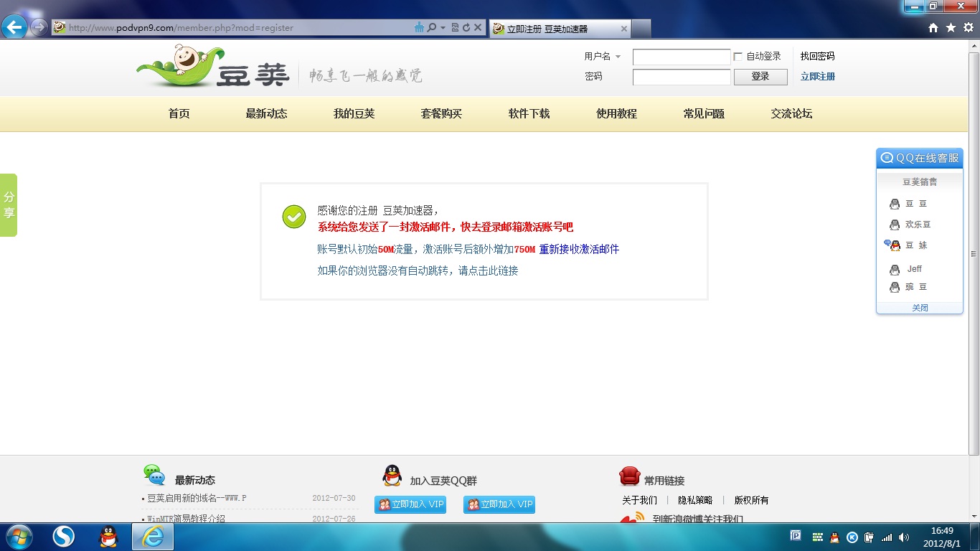Image resolution: width=980 pixels, height=551 pixels.
Task: Click the scrollbar down arrow
Action: pos(974,517)
